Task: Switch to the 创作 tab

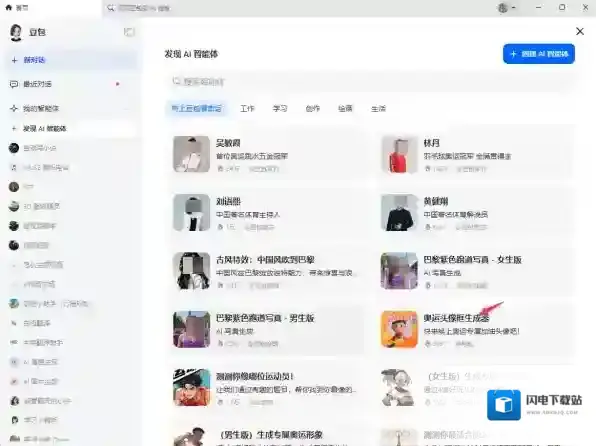Action: [x=312, y=108]
